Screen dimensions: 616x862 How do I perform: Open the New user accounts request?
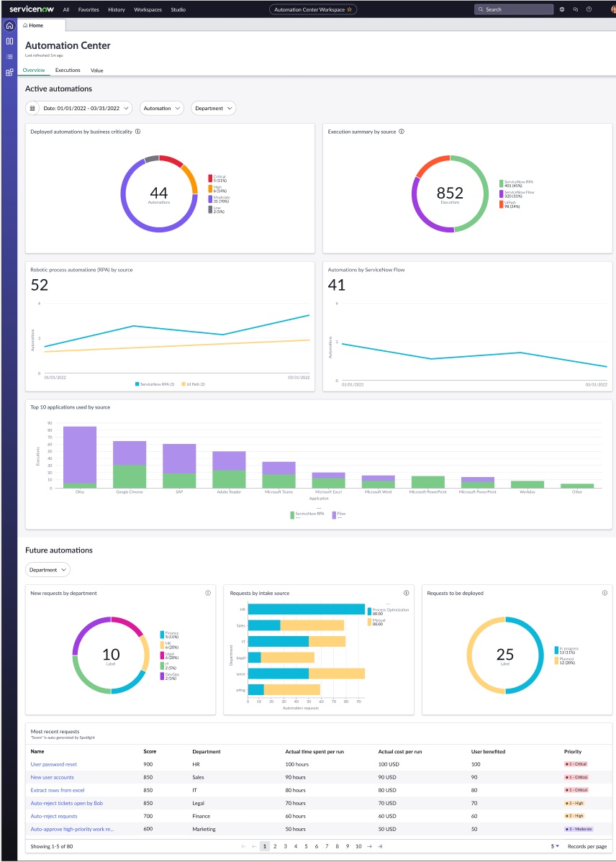coord(53,777)
